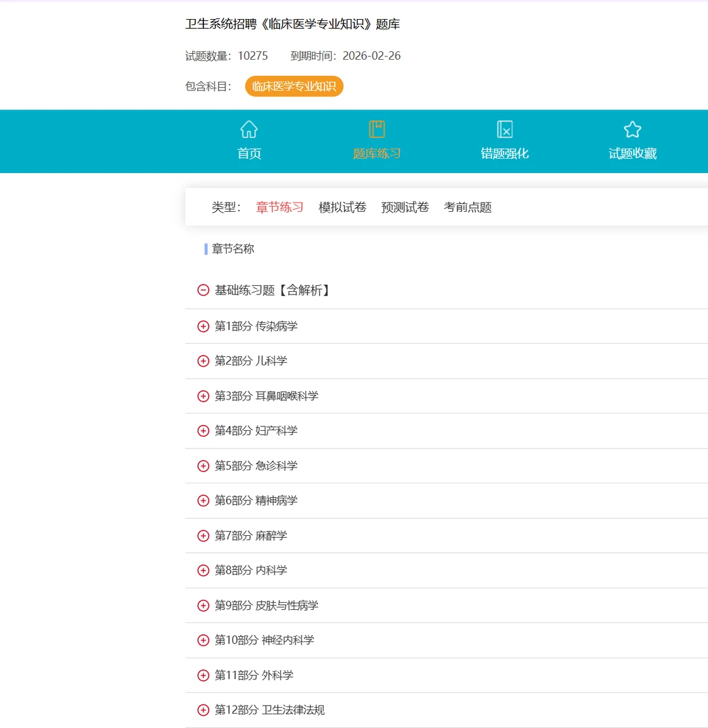This screenshot has width=708, height=728.
Task: Expand 第3部分 耳鼻咽喉科学 plus icon
Action: (203, 396)
